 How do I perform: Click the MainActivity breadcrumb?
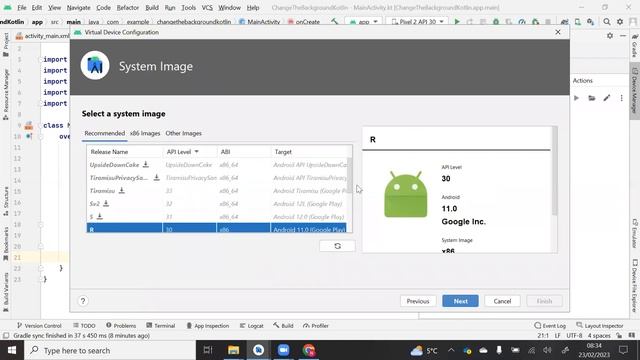(260, 22)
